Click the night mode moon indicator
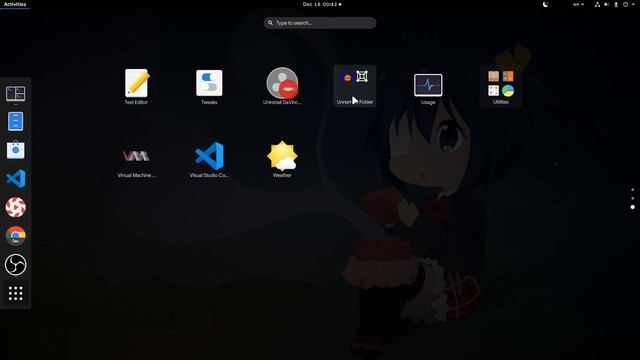The width and height of the screenshot is (640, 360). (x=545, y=4)
